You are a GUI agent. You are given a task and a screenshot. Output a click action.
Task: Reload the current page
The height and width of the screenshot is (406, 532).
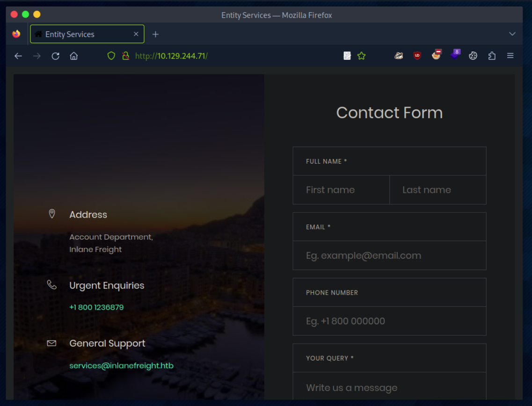click(55, 56)
